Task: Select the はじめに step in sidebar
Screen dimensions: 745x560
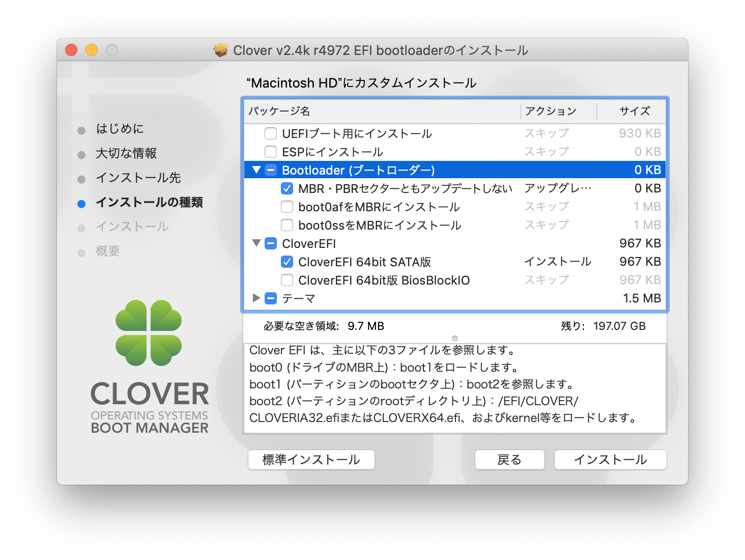Action: [x=120, y=129]
